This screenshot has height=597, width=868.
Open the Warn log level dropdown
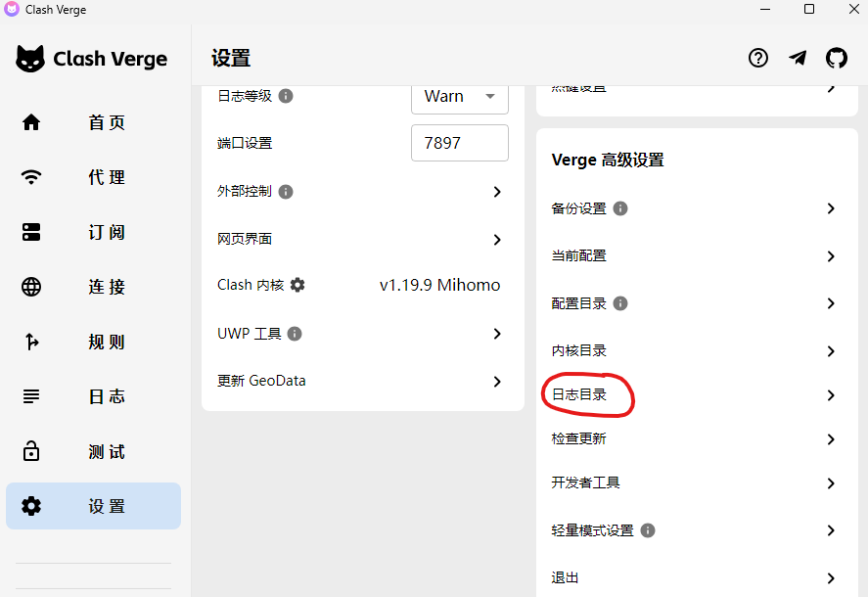[x=460, y=96]
